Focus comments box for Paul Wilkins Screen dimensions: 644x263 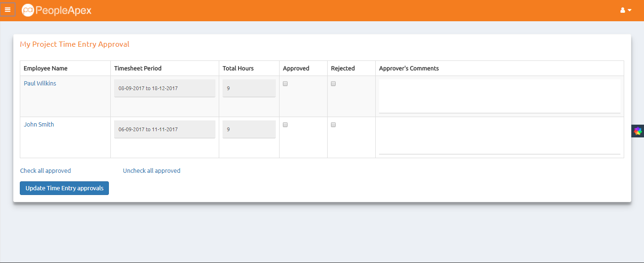pyautogui.click(x=499, y=96)
